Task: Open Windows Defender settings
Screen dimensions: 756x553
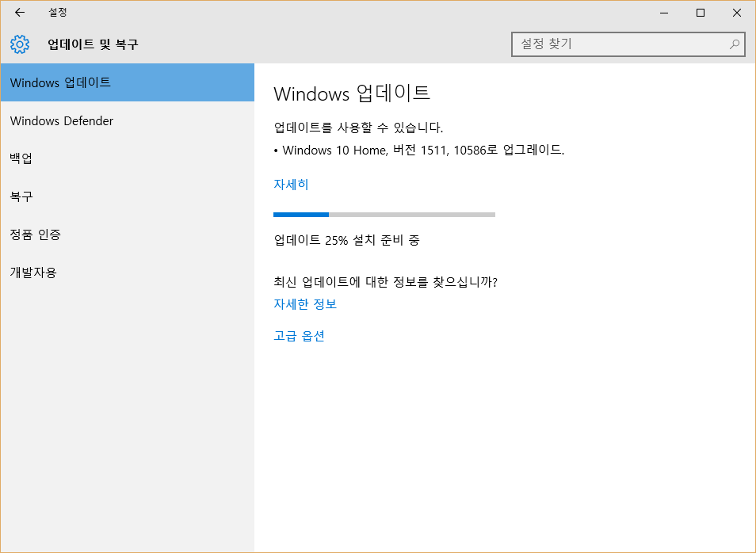Action: point(128,120)
